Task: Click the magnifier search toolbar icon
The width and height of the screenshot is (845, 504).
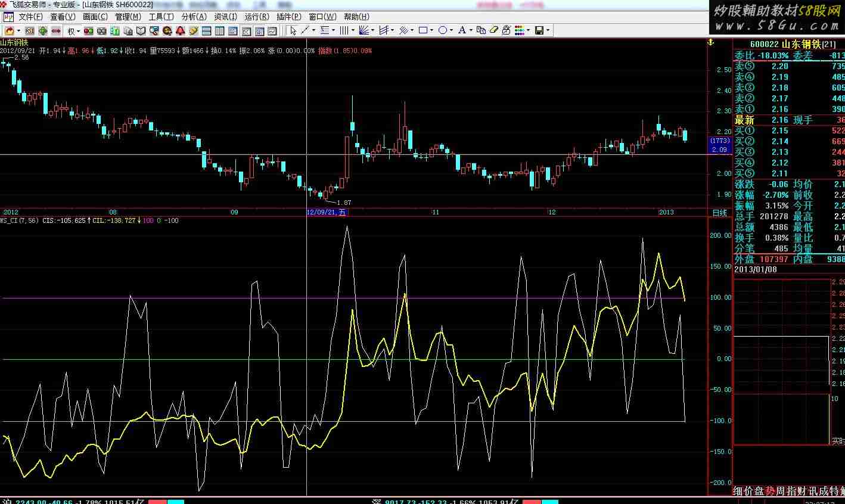Action: pyautogui.click(x=154, y=30)
